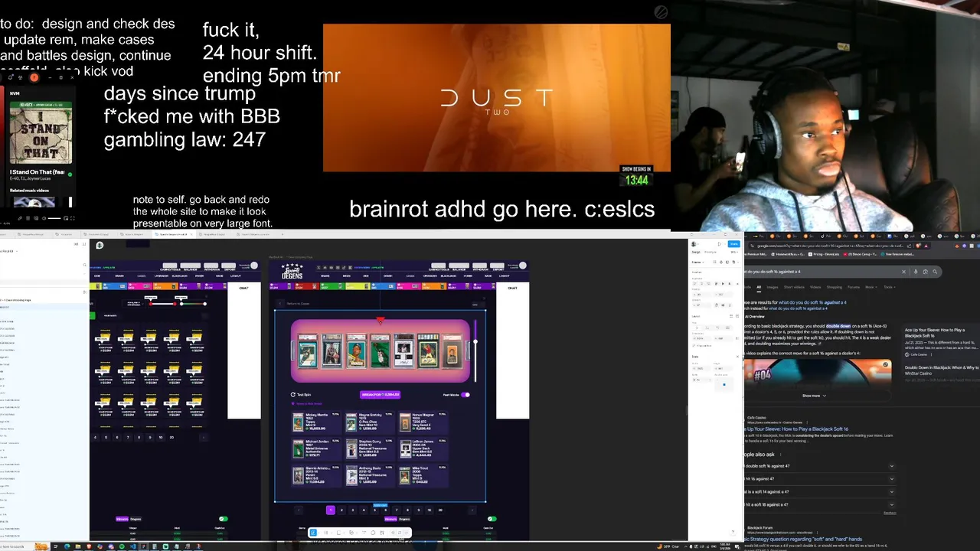This screenshot has width=980, height=551.
Task: Open the Google More filters dropdown
Action: click(871, 287)
